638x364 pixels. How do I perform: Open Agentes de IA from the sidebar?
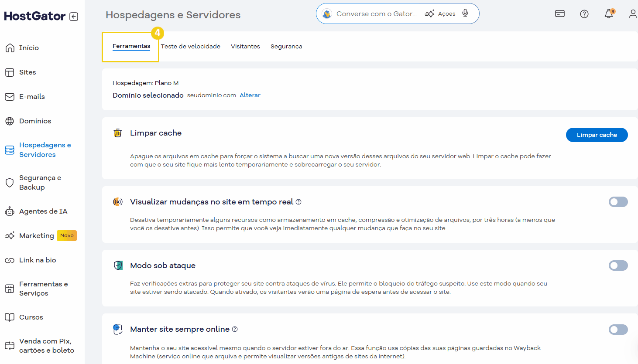point(43,211)
